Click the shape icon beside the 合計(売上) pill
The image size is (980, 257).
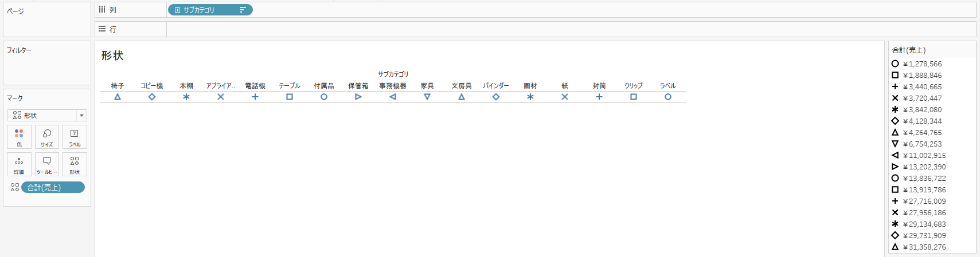[x=15, y=187]
